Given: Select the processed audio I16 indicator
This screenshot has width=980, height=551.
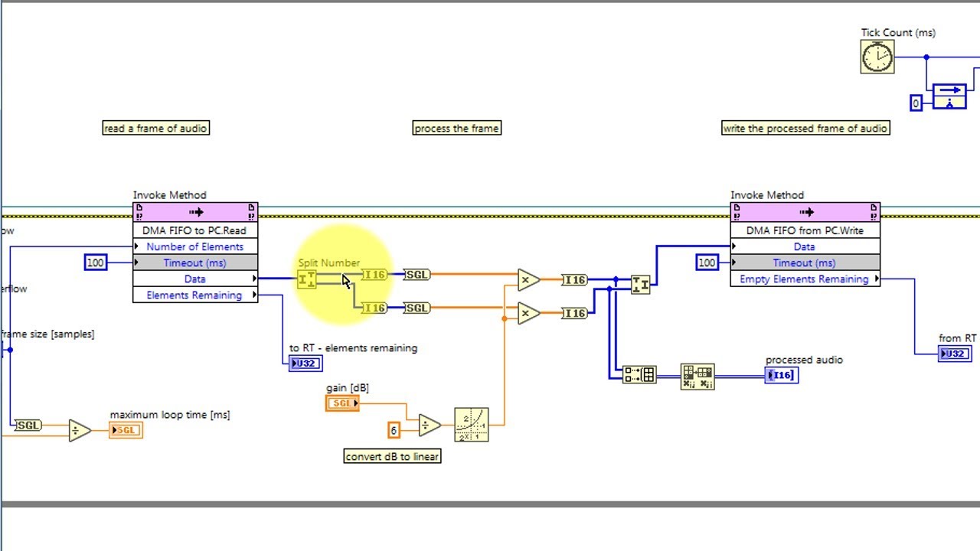Looking at the screenshot, I should click(x=781, y=375).
